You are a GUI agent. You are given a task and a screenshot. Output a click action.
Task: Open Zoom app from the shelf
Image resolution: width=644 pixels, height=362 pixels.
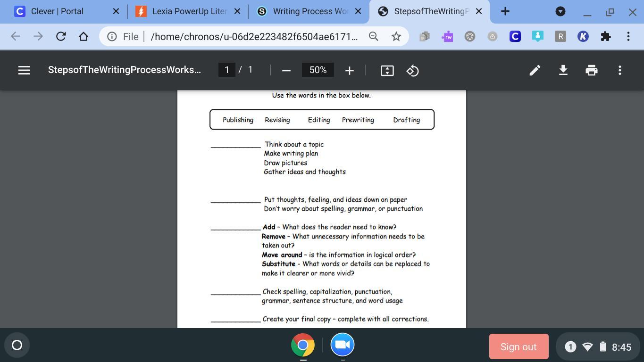[342, 345]
